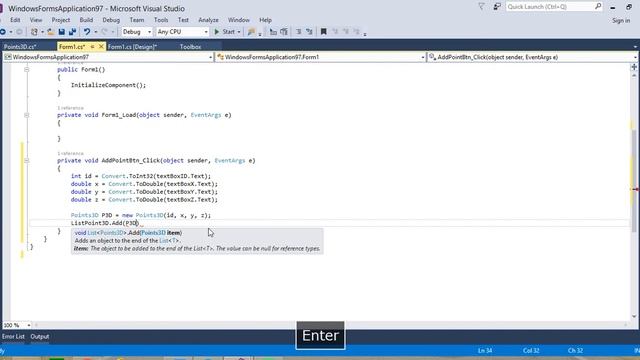
Task: Click the split editor handle above scrollbar
Action: (x=634, y=67)
